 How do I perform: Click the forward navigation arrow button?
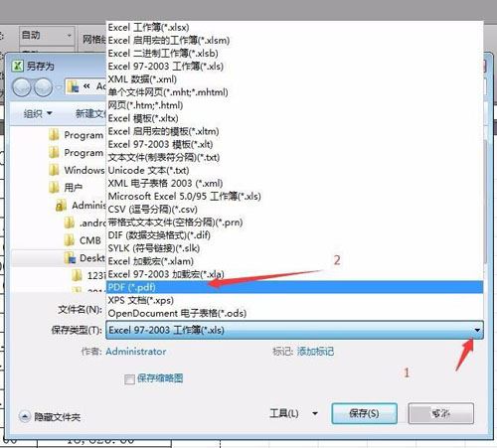click(x=44, y=87)
